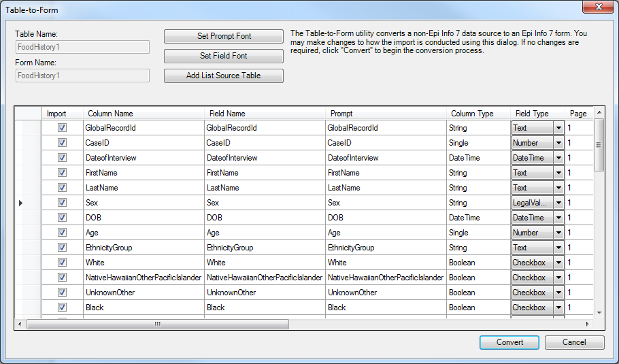Click the Field Name column header
Viewport: 619px width, 364px height.
coord(265,114)
